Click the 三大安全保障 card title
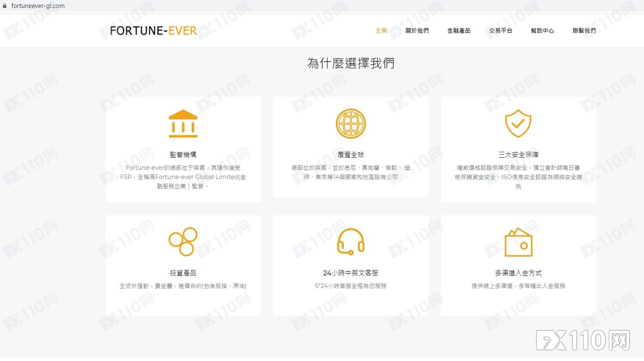The image size is (644, 361). [x=519, y=155]
